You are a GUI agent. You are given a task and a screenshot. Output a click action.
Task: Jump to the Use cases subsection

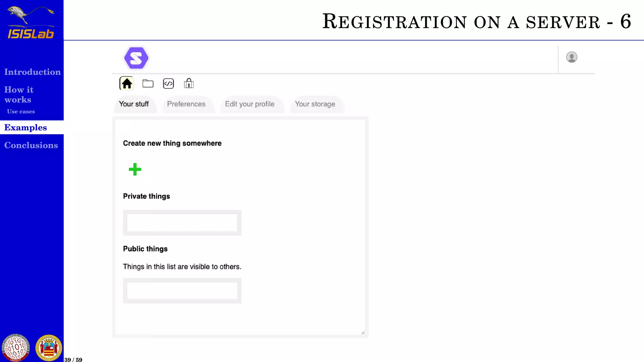[x=21, y=112]
